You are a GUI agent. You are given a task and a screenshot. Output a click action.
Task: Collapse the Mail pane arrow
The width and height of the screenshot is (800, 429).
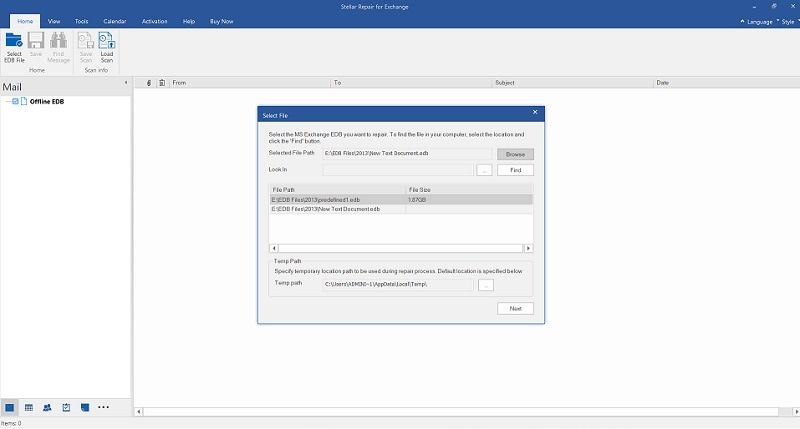pyautogui.click(x=126, y=83)
